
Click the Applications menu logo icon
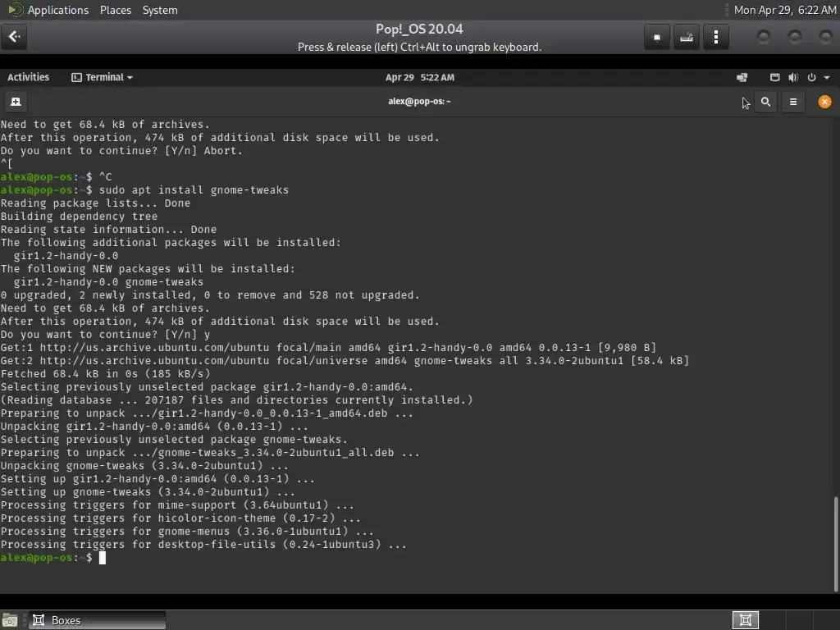(x=16, y=10)
